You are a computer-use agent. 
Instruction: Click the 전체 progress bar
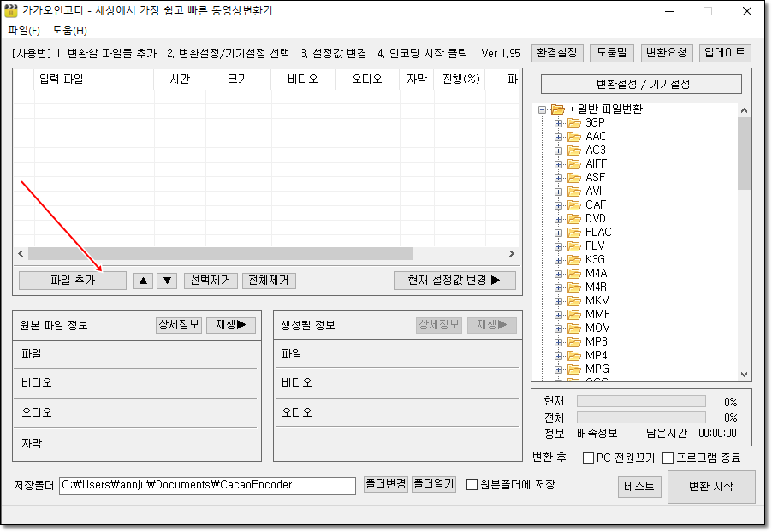coord(641,417)
